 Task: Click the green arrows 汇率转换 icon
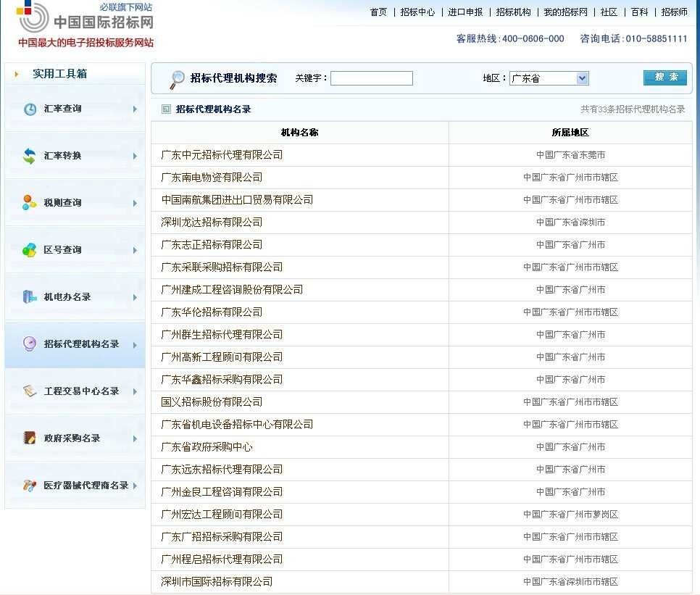(x=30, y=156)
